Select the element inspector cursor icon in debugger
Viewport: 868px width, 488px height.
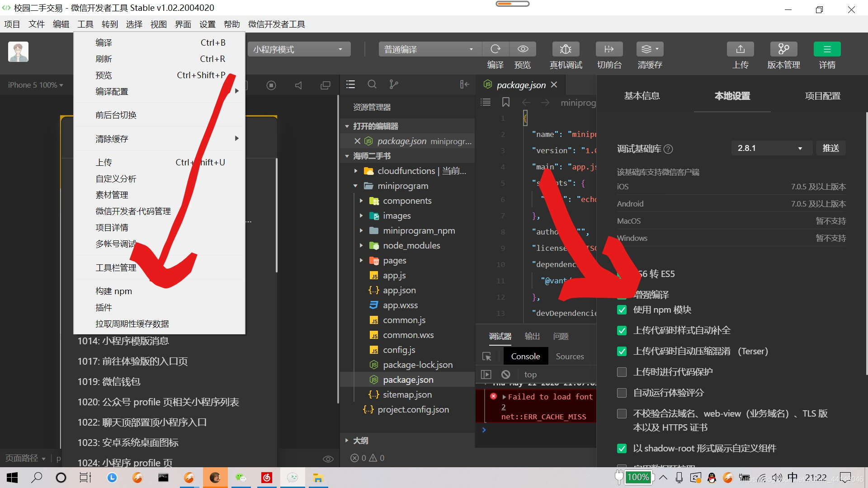pyautogui.click(x=487, y=357)
